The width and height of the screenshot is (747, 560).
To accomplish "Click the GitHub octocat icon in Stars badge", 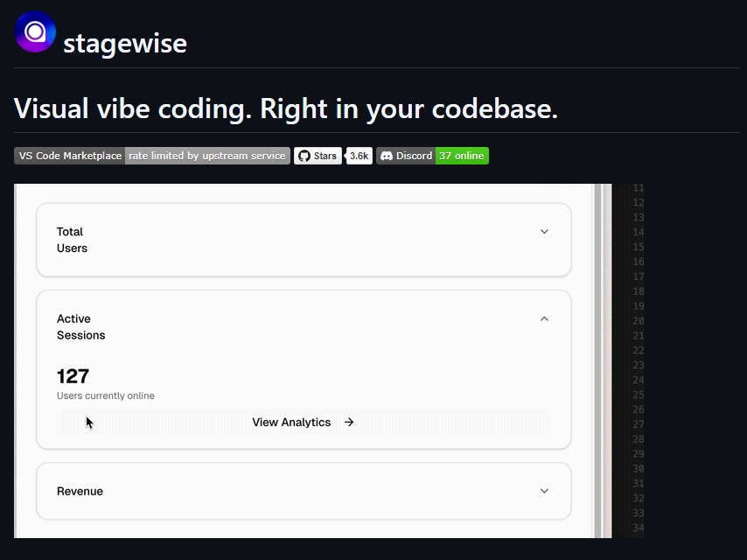I will coord(304,156).
